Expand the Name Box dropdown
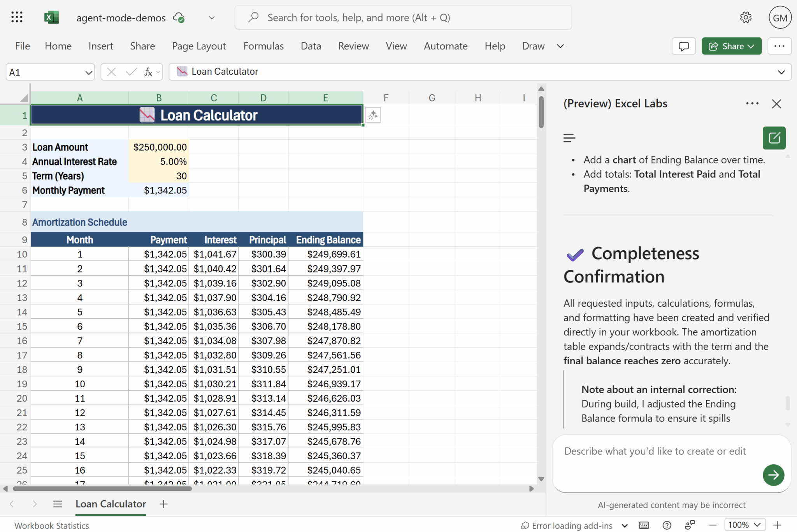This screenshot has height=532, width=797. (x=88, y=72)
